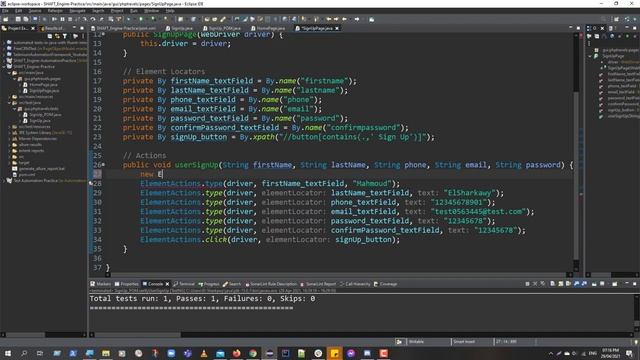
Task: Select SignUpPage.java in Project Explorer
Action: (41, 91)
